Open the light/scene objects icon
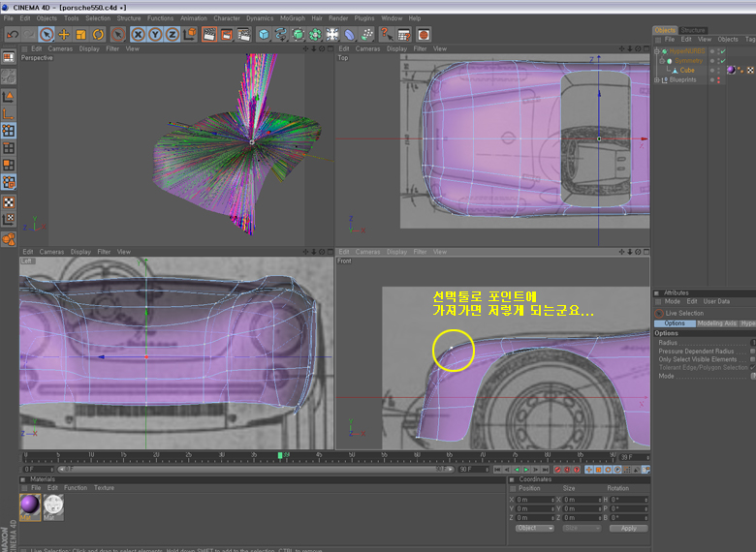 coord(332,35)
